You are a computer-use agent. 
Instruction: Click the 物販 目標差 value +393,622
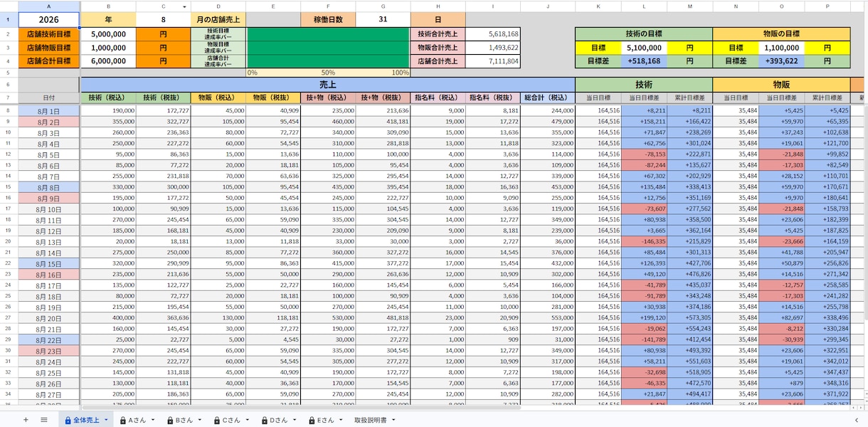(780, 61)
